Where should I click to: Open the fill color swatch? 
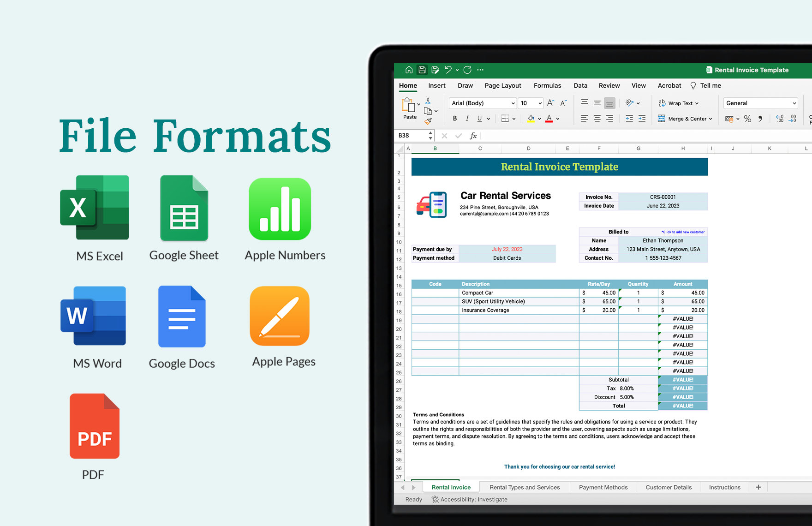531,119
